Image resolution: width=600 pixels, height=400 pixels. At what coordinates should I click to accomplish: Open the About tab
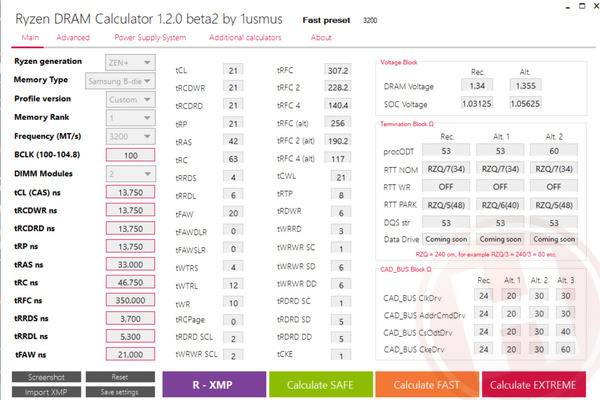321,38
